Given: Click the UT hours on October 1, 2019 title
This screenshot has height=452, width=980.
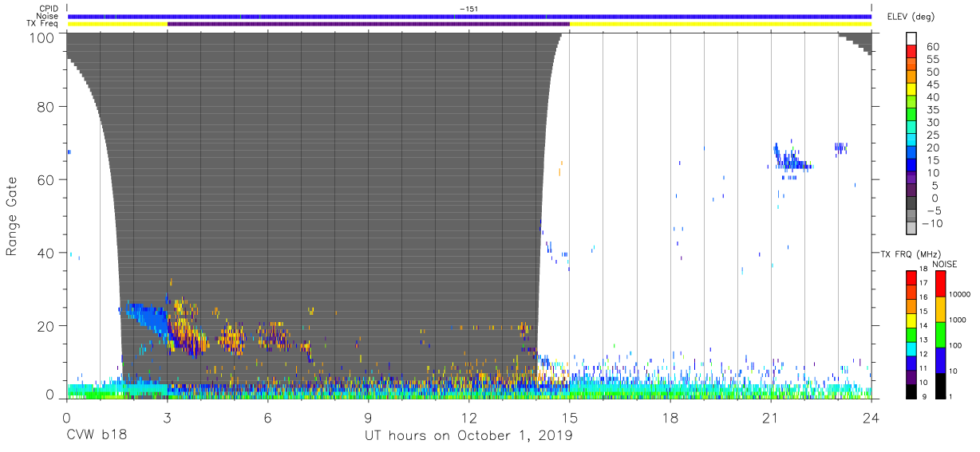Looking at the screenshot, I should (468, 436).
